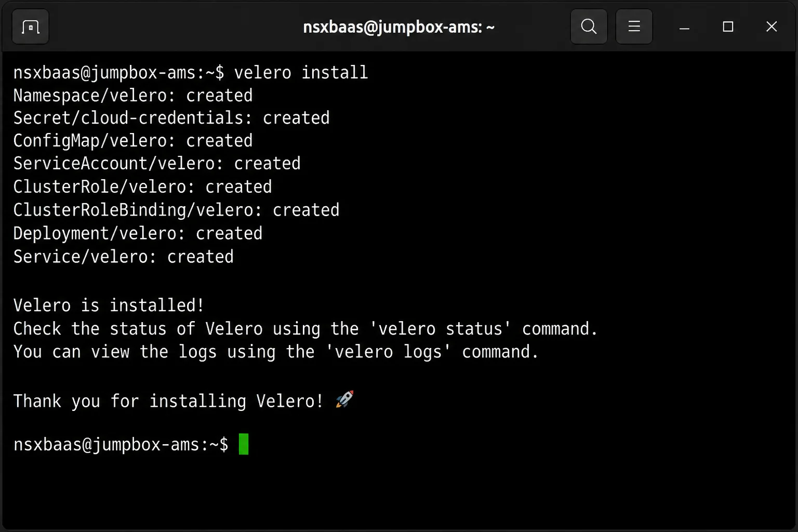
Task: Click the 'ConfigMap/velero: created' line
Action: pos(133,141)
